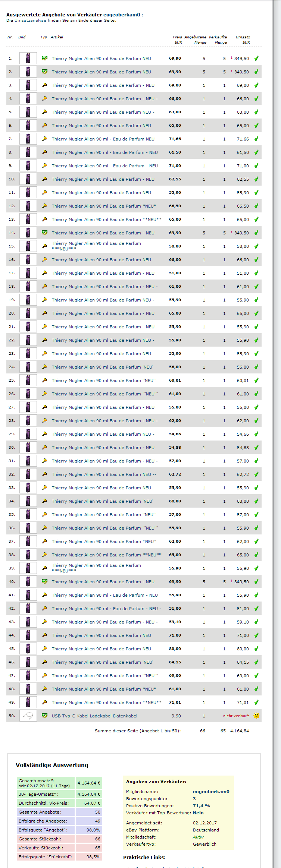Click the auction hammer icon in row 45

tap(44, 648)
